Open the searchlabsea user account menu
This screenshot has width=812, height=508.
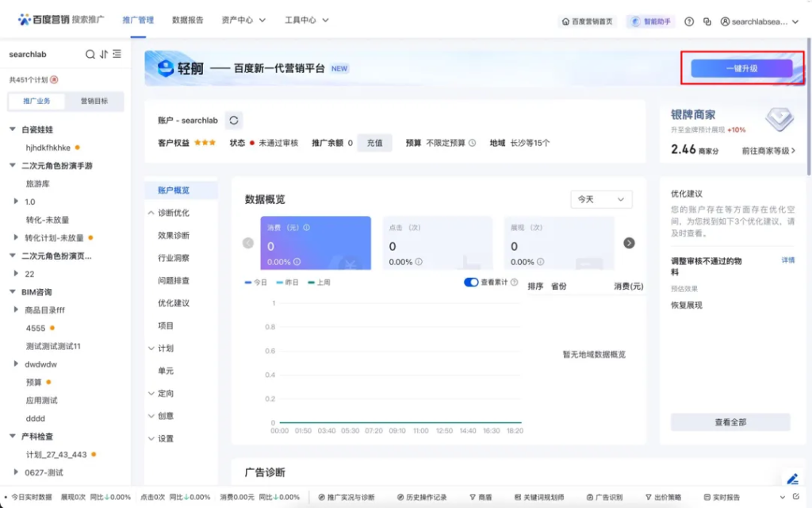tap(759, 21)
